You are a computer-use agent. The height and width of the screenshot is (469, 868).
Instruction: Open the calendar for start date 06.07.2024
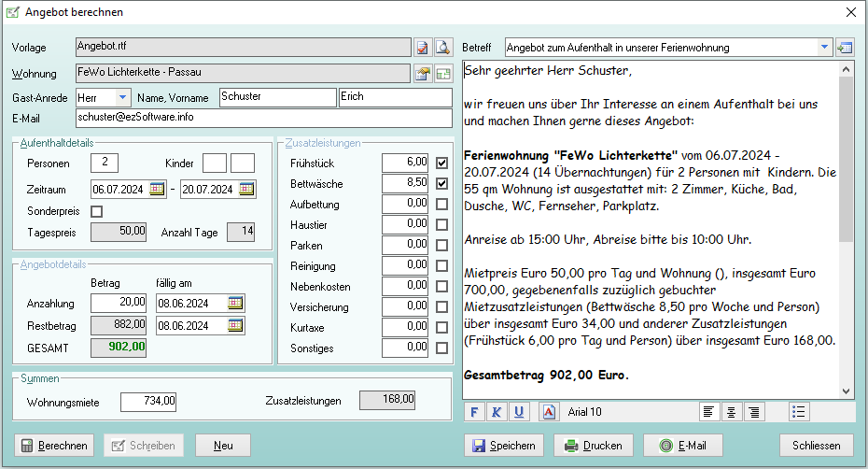click(x=157, y=189)
